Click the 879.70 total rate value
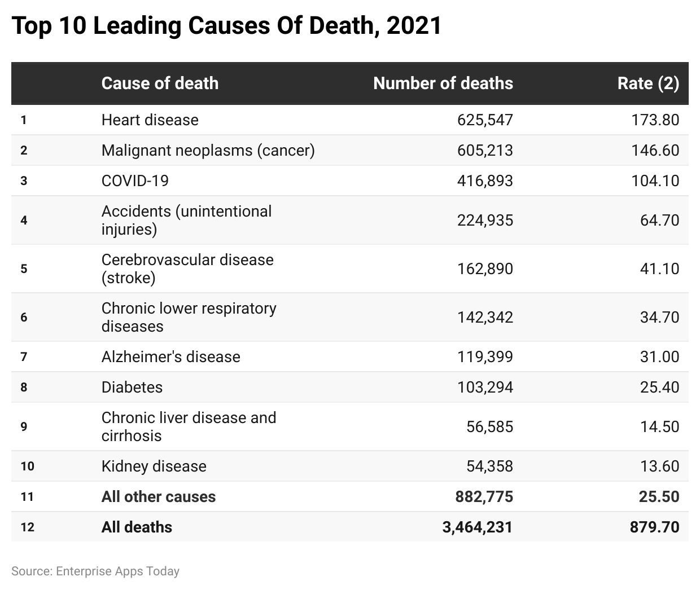Screen dimensions: 700x590 click(654, 527)
